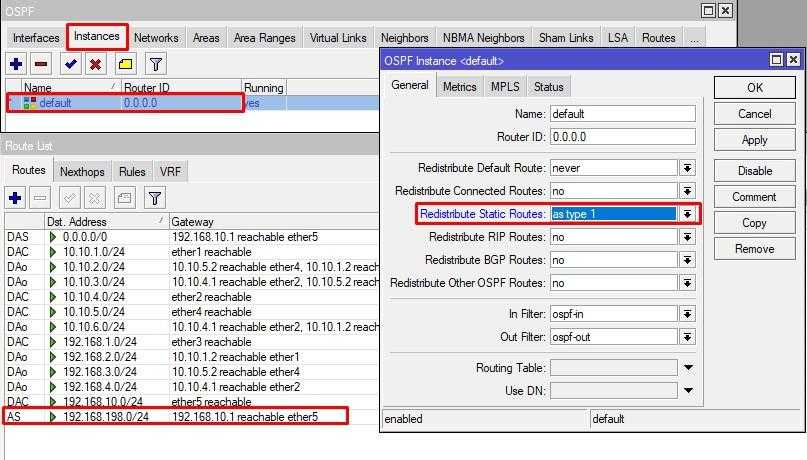Click the red minus remove icon in OSPF toolbar
The width and height of the screenshot is (807, 460).
point(41,64)
